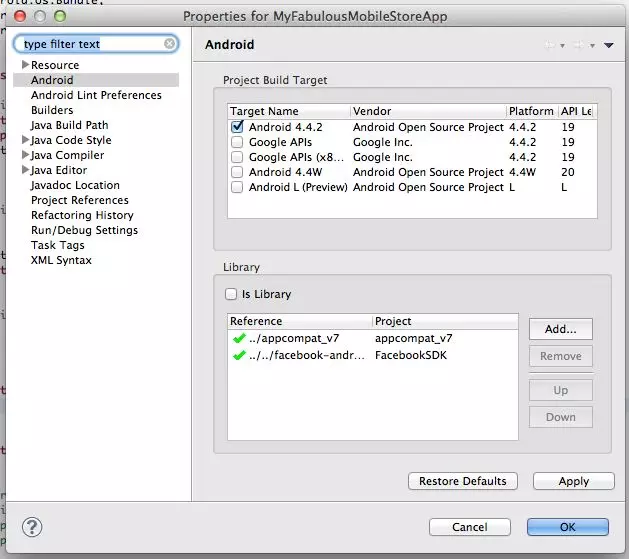This screenshot has width=629, height=559.
Task: Open the view menu triangle icon
Action: pos(608,45)
